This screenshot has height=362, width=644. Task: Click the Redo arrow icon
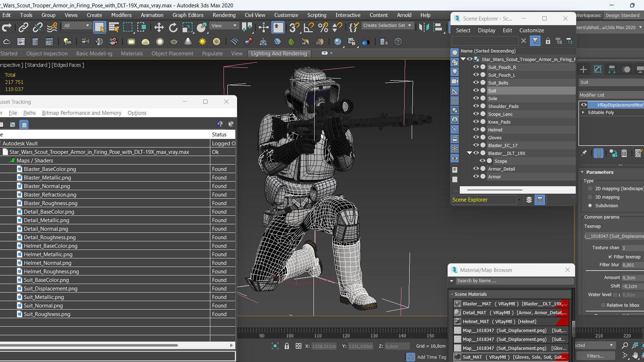[6, 27]
